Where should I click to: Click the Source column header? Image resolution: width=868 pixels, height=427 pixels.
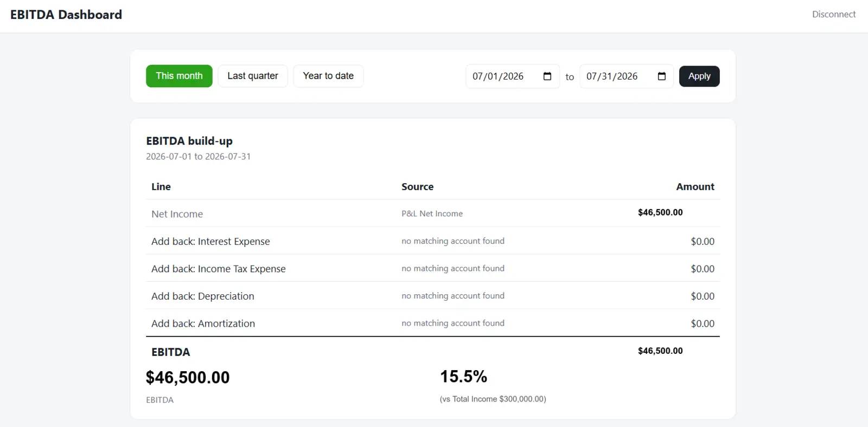(418, 186)
